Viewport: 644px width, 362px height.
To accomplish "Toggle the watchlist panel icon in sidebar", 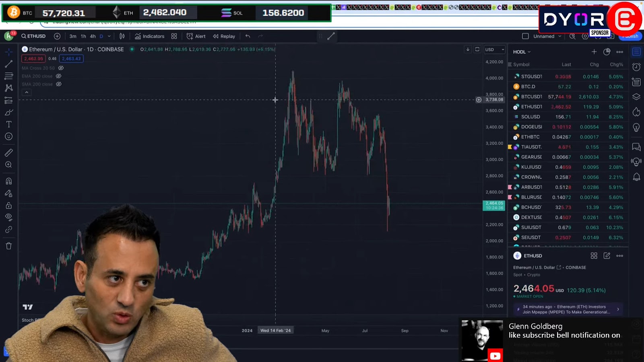I will (636, 51).
